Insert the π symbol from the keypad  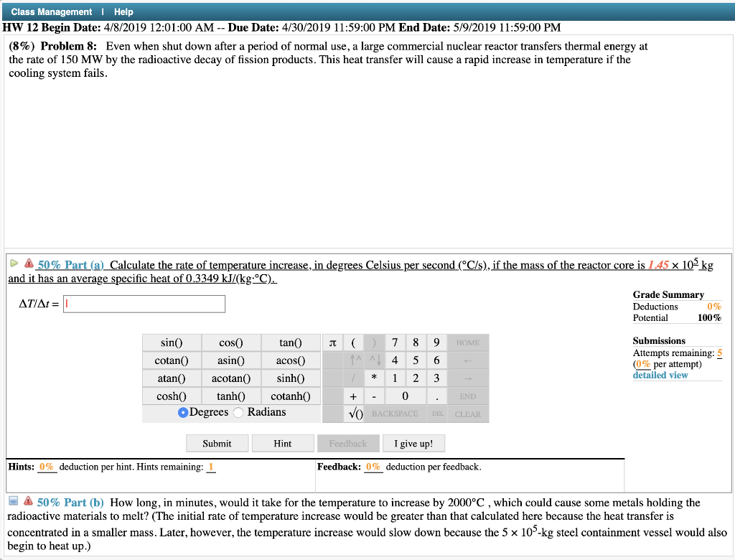[x=332, y=342]
